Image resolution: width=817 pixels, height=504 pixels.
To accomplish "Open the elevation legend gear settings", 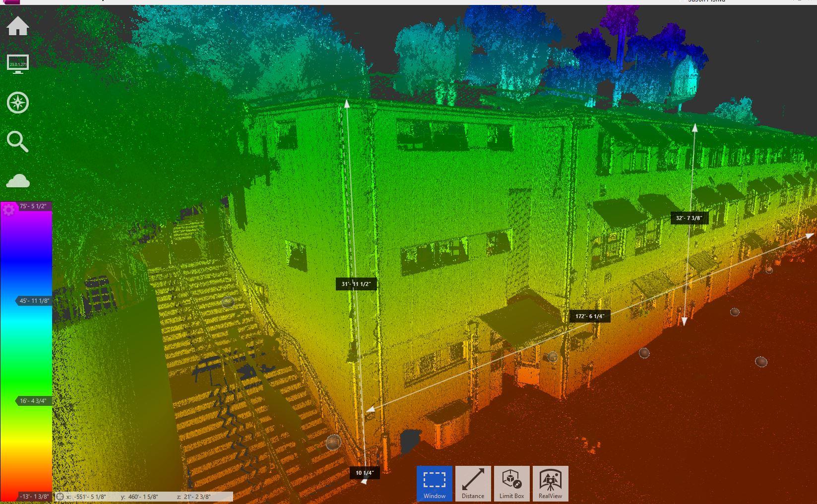I will 8,210.
